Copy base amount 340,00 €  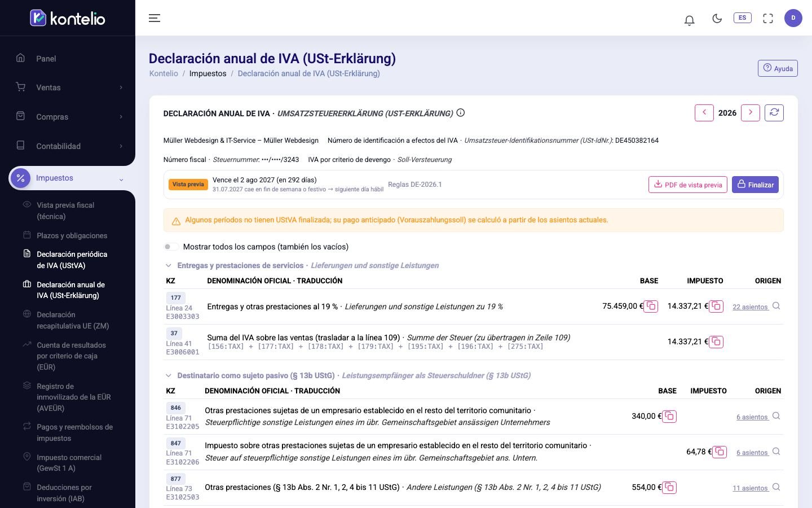(669, 417)
